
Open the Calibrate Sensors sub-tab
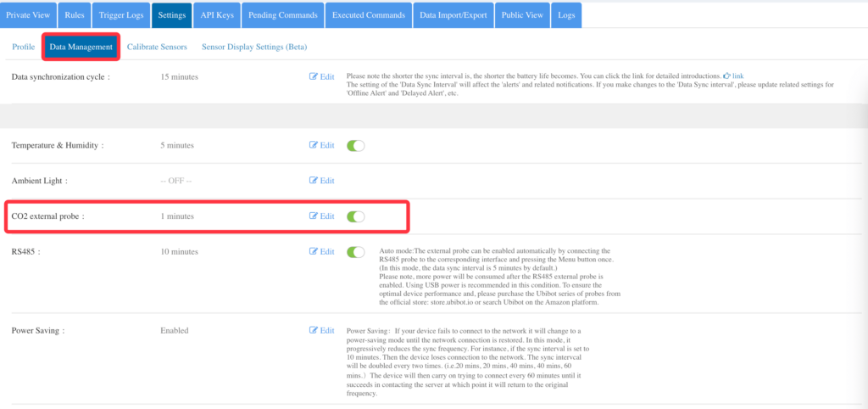(x=157, y=48)
